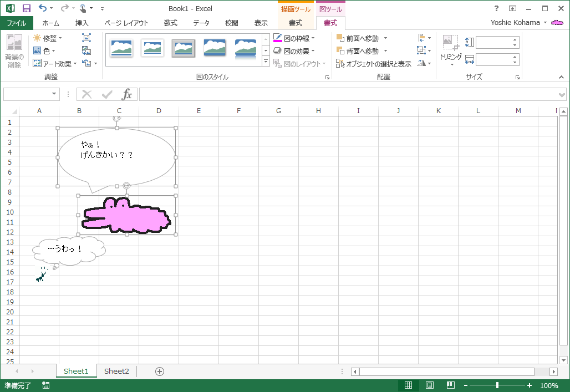Open 前面へ移動 dropdown arrow
This screenshot has width=570, height=392.
[386, 38]
